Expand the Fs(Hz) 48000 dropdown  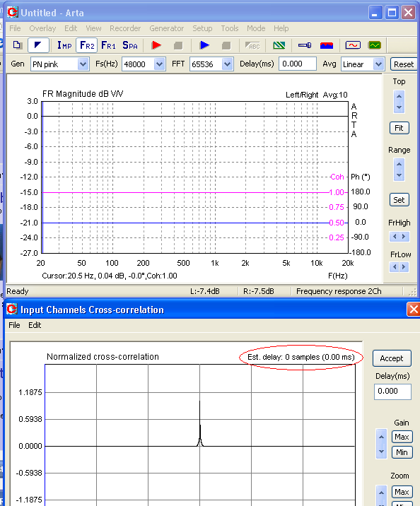pyautogui.click(x=159, y=64)
